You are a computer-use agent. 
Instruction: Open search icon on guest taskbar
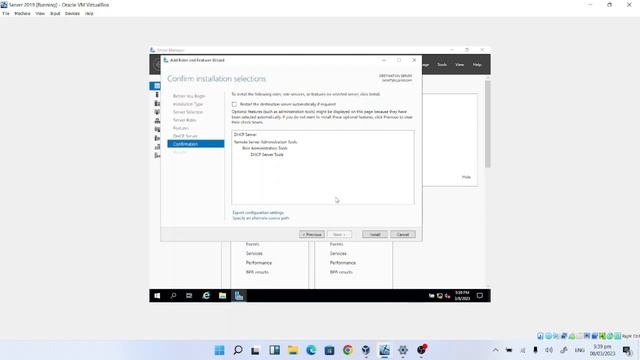[173, 296]
